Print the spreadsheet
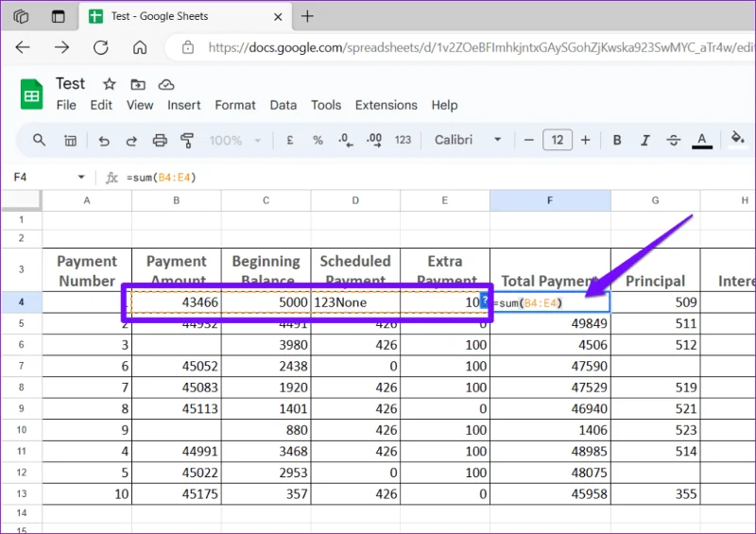Image resolution: width=756 pixels, height=534 pixels. 160,141
